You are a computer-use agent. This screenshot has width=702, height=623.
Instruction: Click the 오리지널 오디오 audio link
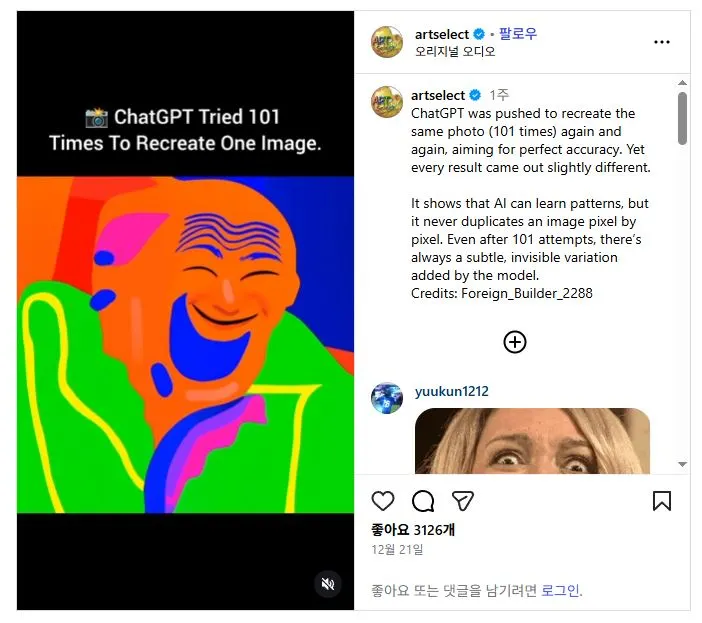click(455, 51)
